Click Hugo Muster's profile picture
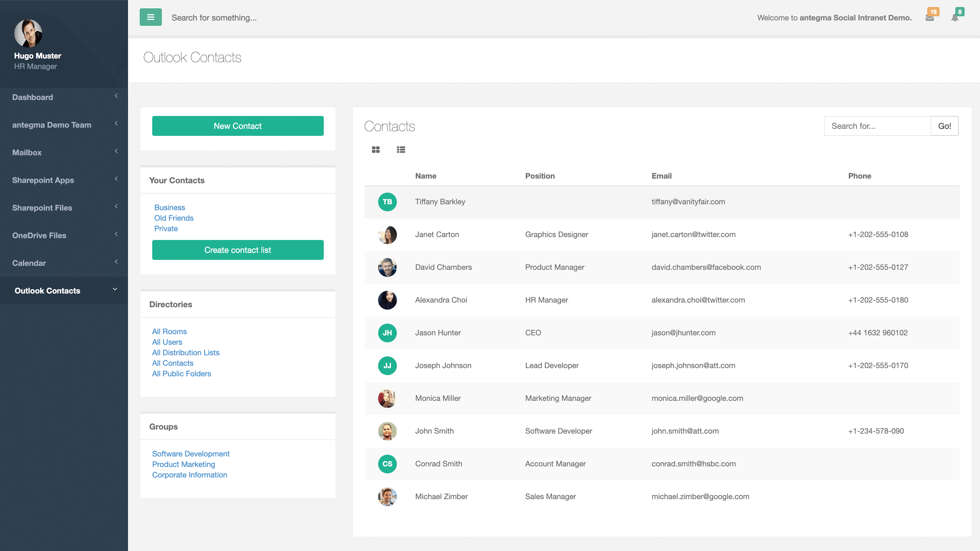Image resolution: width=980 pixels, height=551 pixels. [x=28, y=33]
